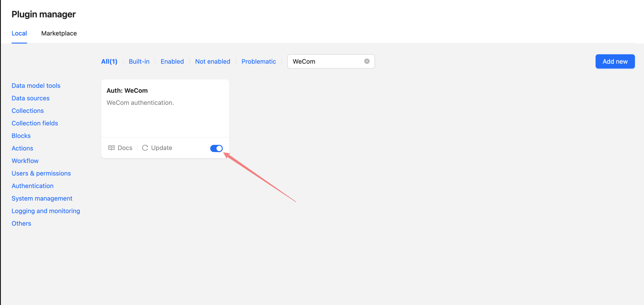
Task: Select the Local tab
Action: [19, 33]
